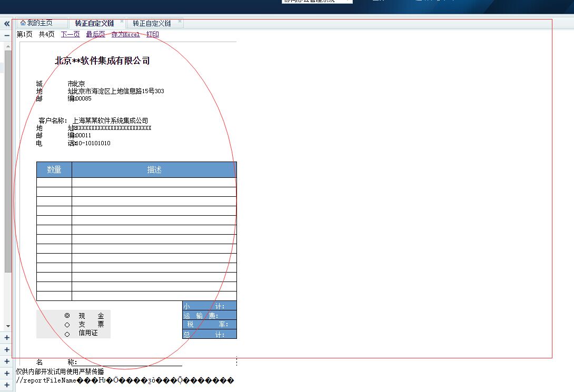Click the minus collapse icon under the chevron
The height and width of the screenshot is (392, 574).
click(x=7, y=35)
